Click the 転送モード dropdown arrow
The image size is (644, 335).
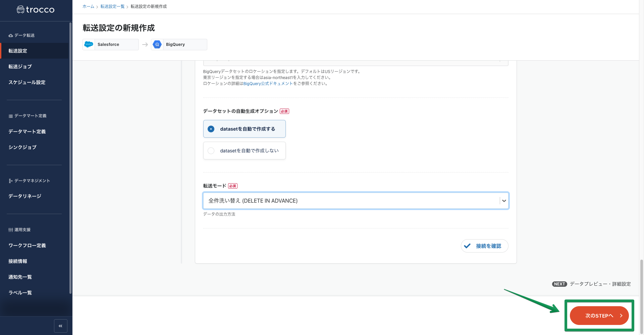coord(504,201)
